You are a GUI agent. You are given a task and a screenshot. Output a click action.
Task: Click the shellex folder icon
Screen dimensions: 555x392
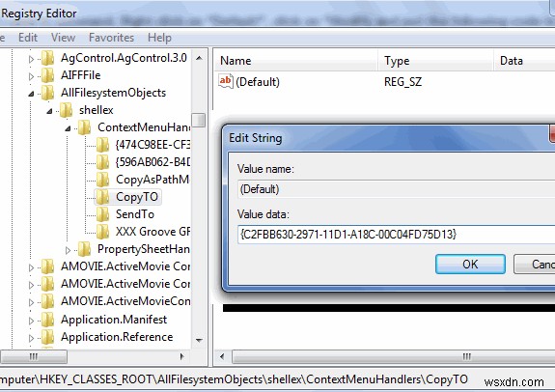pos(67,110)
